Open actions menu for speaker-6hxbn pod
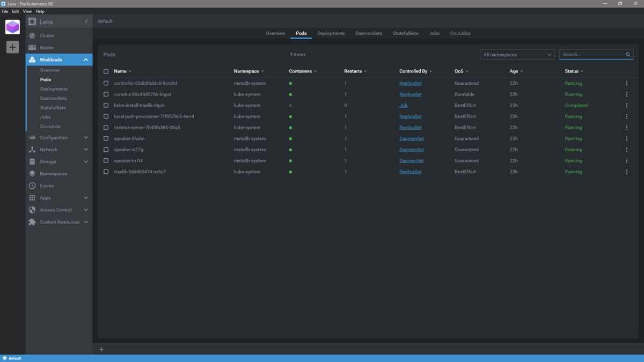644x362 pixels. pyautogui.click(x=626, y=138)
